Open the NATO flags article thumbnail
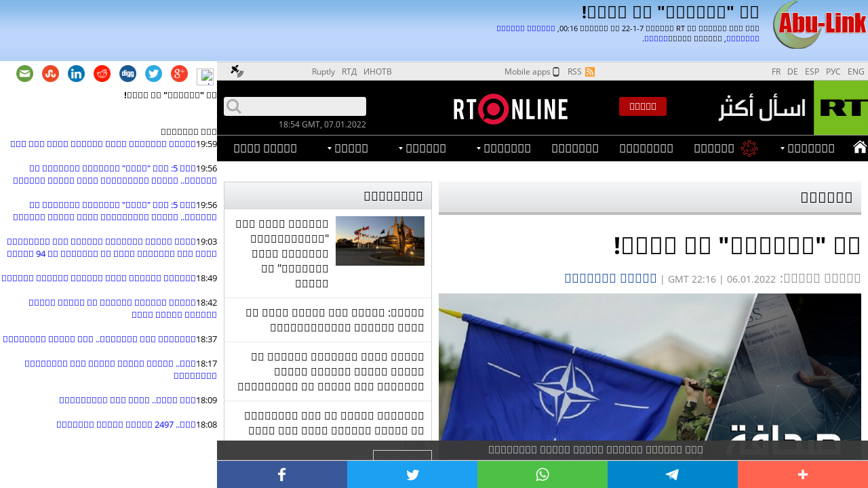 (x=380, y=241)
